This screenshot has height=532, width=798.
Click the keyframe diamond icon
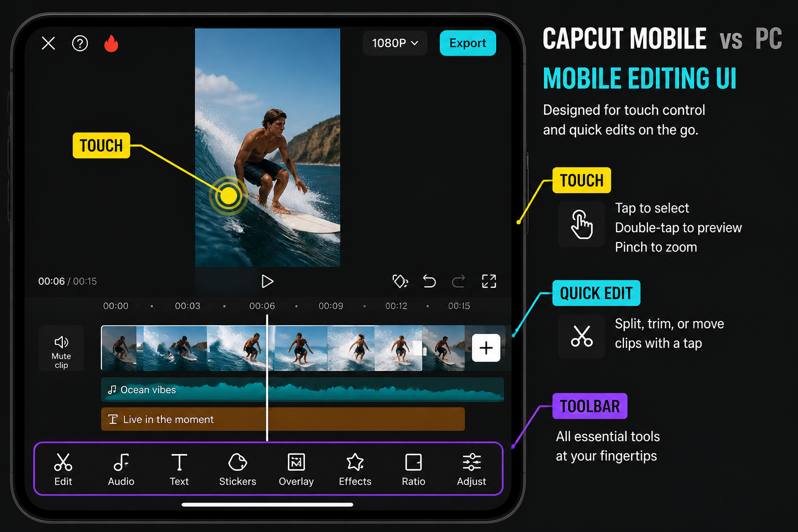tap(400, 281)
